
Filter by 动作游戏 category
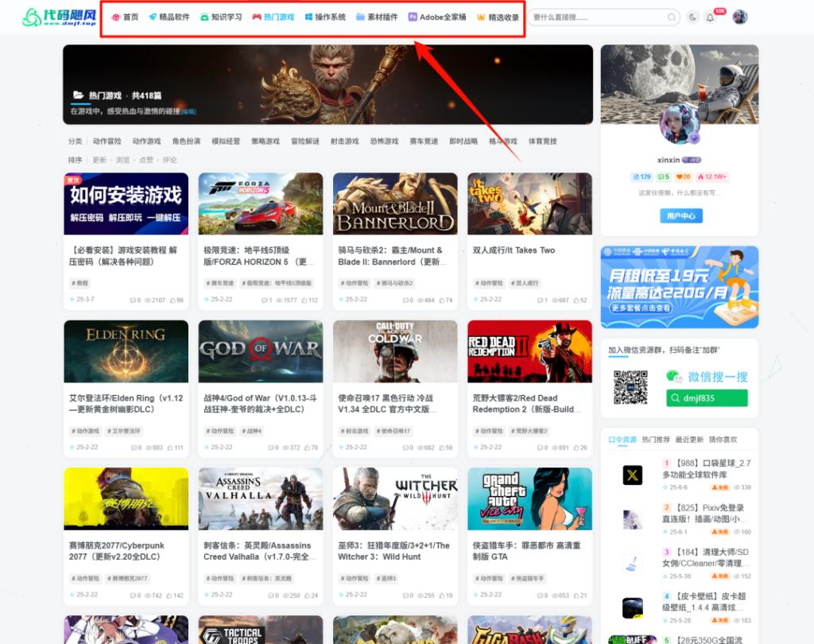[146, 142]
